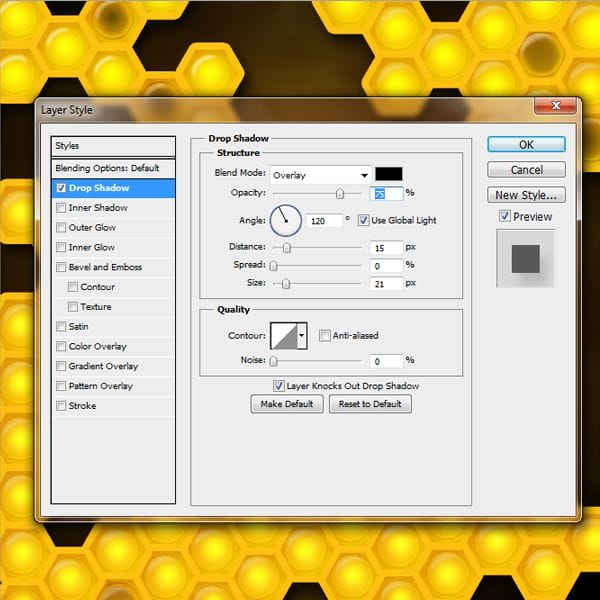
Task: Open the Styles list header
Action: click(x=112, y=146)
